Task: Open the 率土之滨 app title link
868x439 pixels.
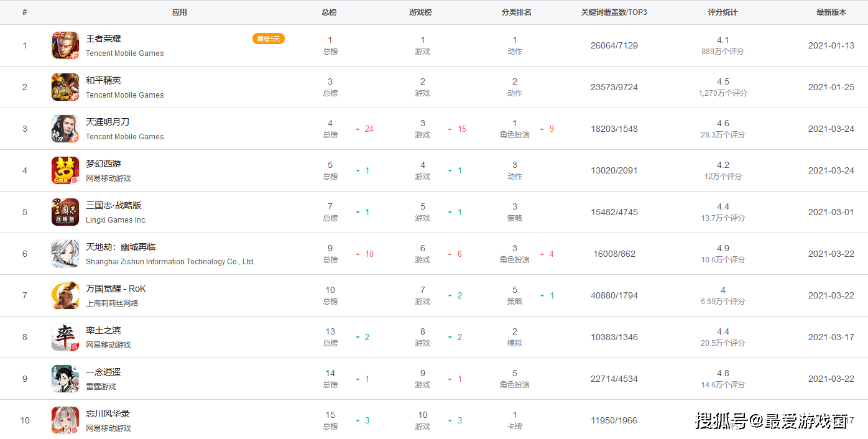Action: [x=103, y=331]
